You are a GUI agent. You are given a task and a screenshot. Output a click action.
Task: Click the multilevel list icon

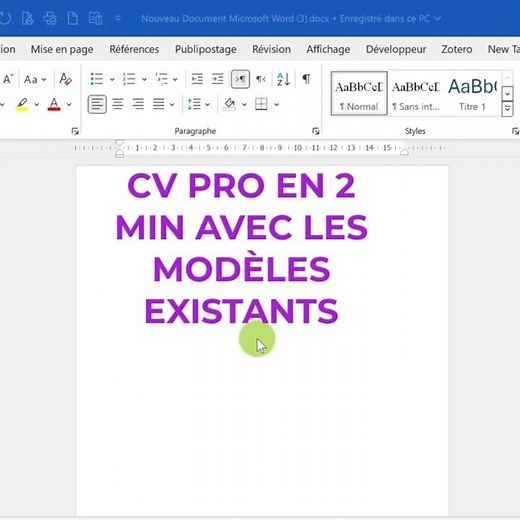point(162,79)
